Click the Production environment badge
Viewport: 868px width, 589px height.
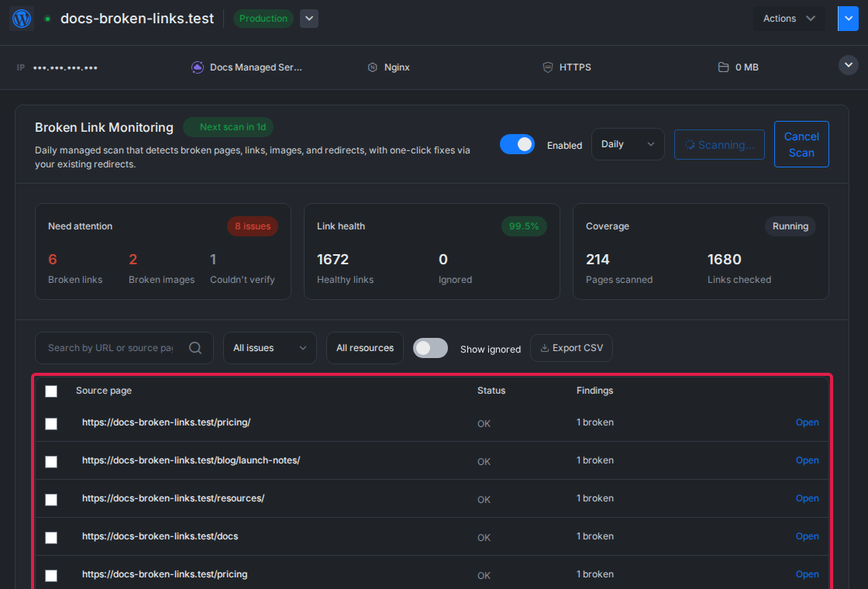coord(263,19)
